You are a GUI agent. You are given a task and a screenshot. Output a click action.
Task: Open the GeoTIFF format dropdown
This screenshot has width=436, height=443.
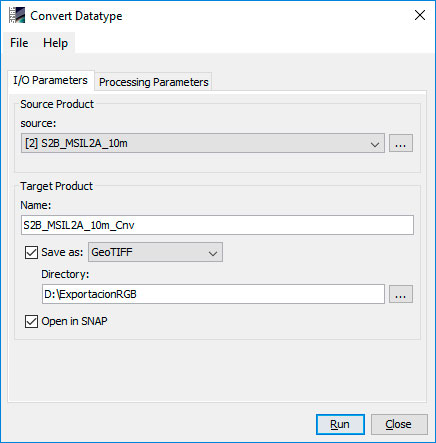155,252
